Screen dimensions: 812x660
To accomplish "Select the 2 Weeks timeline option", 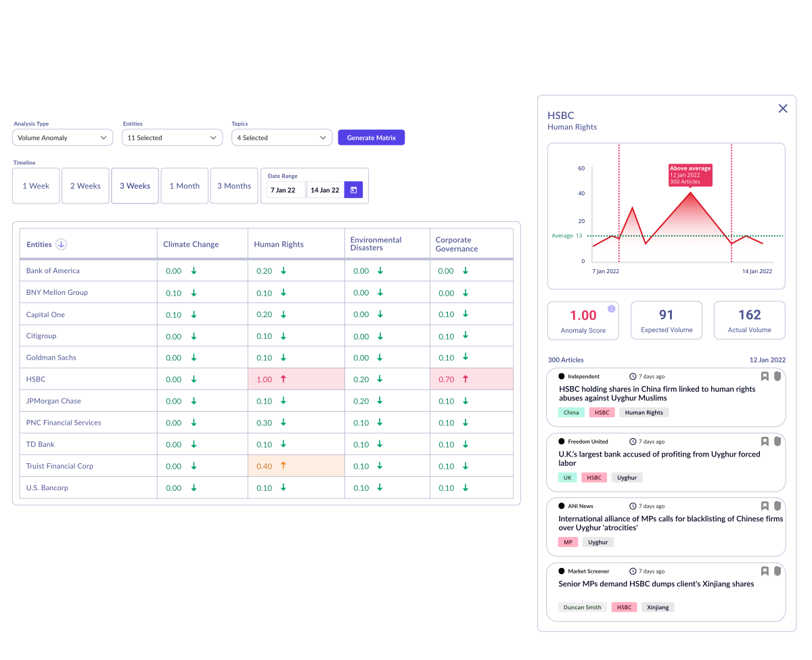I will (85, 186).
